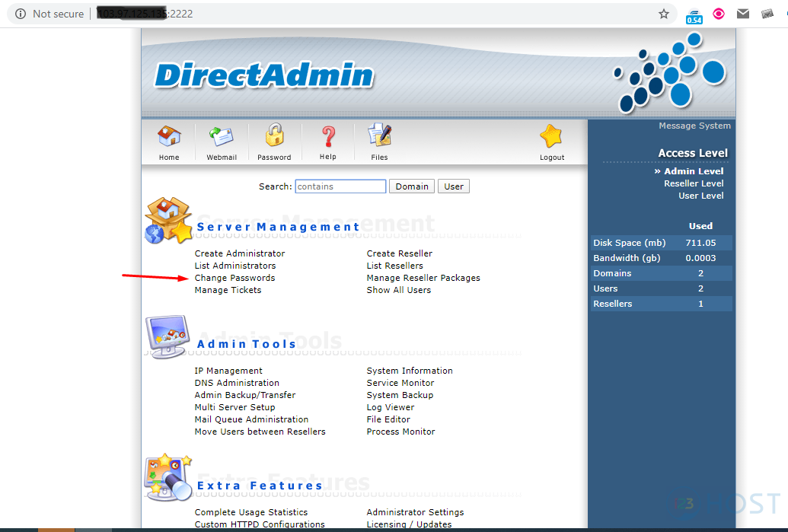Viewport: 788px width, 532px height.
Task: Click the Webmail toolbar label
Action: click(x=222, y=158)
